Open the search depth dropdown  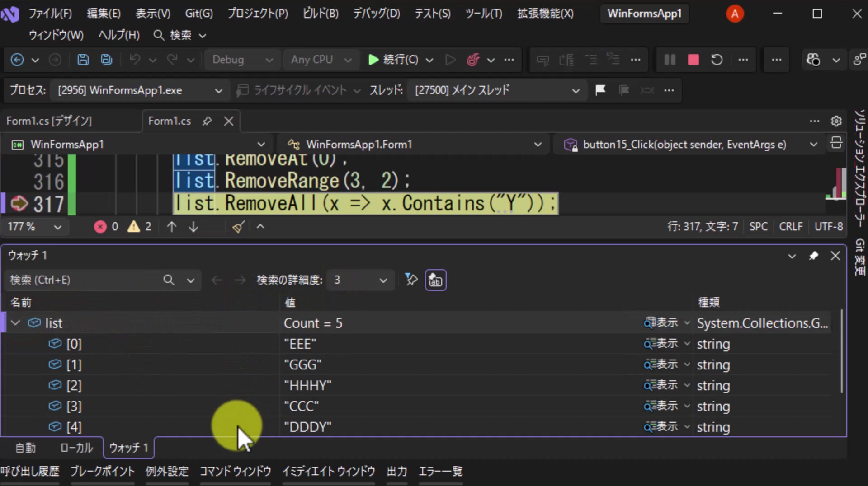pos(360,280)
